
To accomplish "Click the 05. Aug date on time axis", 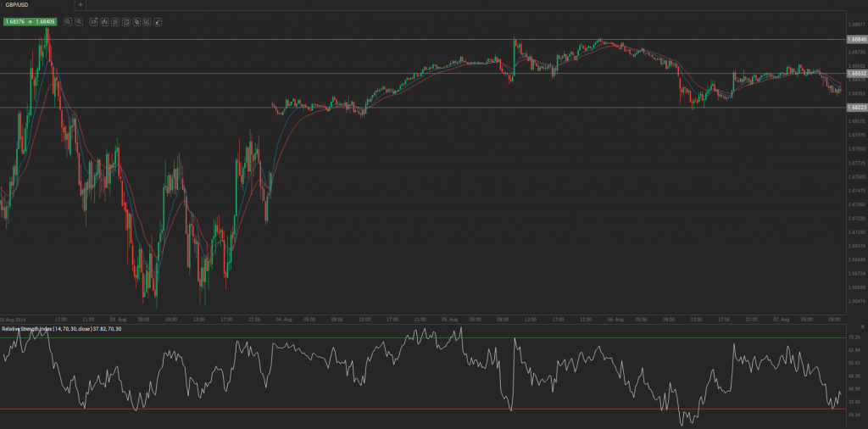I will pyautogui.click(x=450, y=320).
